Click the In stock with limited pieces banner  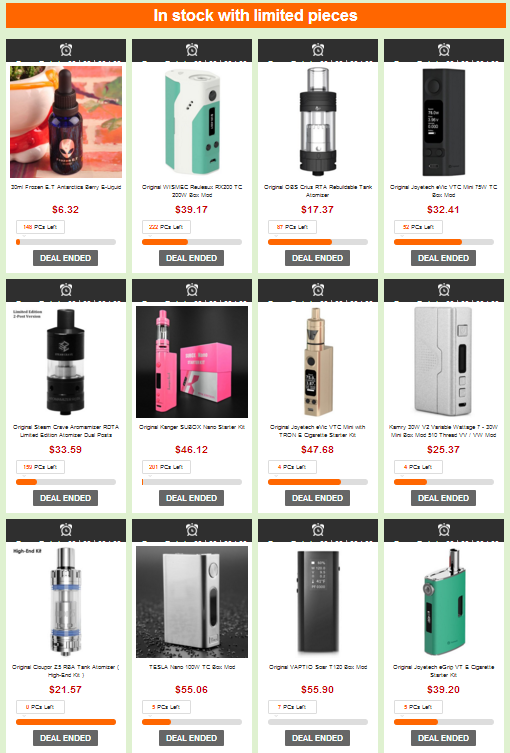(255, 15)
